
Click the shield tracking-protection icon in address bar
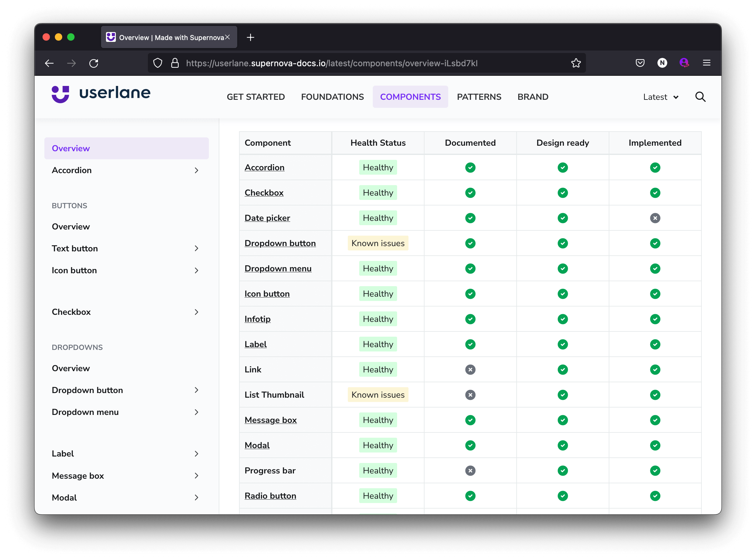point(157,63)
